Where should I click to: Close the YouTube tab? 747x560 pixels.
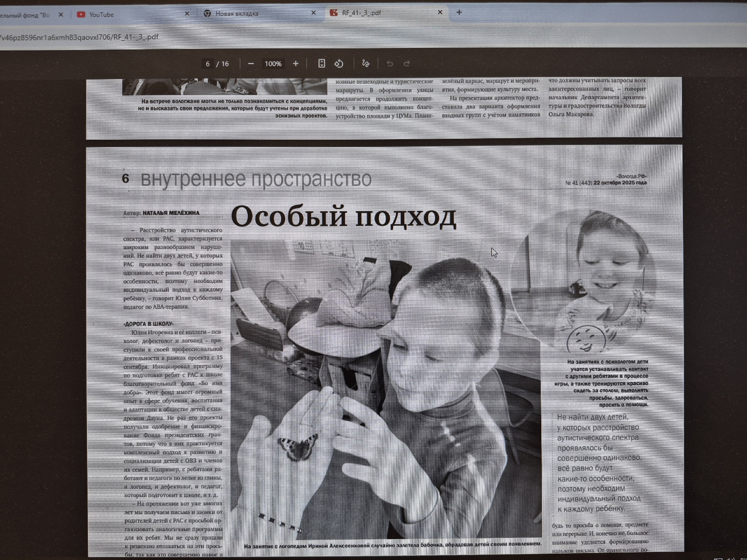tap(187, 14)
